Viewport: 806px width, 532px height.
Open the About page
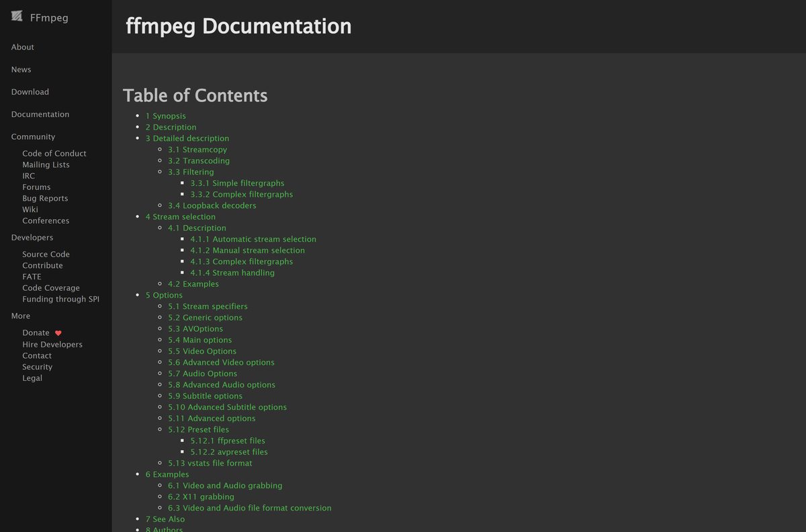[23, 47]
